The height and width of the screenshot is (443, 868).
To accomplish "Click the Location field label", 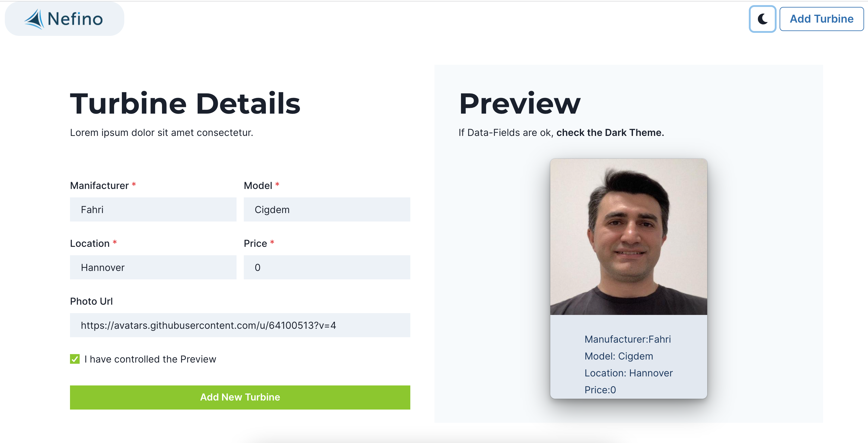I will pos(90,243).
